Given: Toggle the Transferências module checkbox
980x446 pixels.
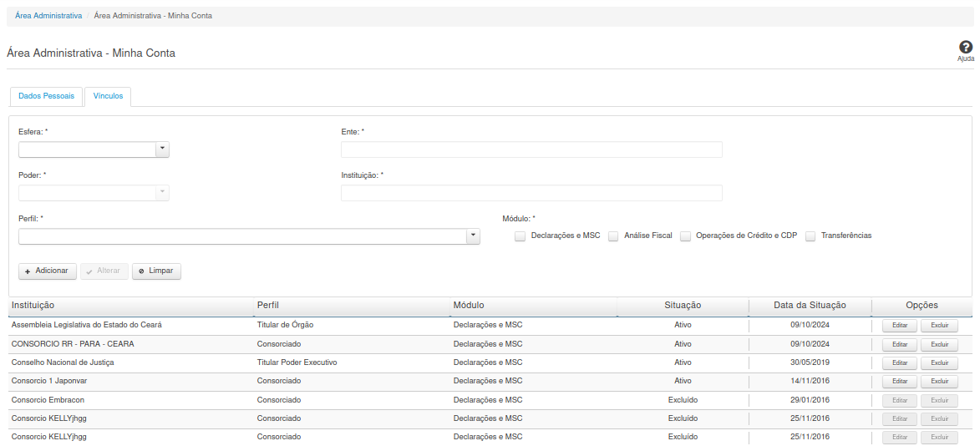Looking at the screenshot, I should pos(810,236).
